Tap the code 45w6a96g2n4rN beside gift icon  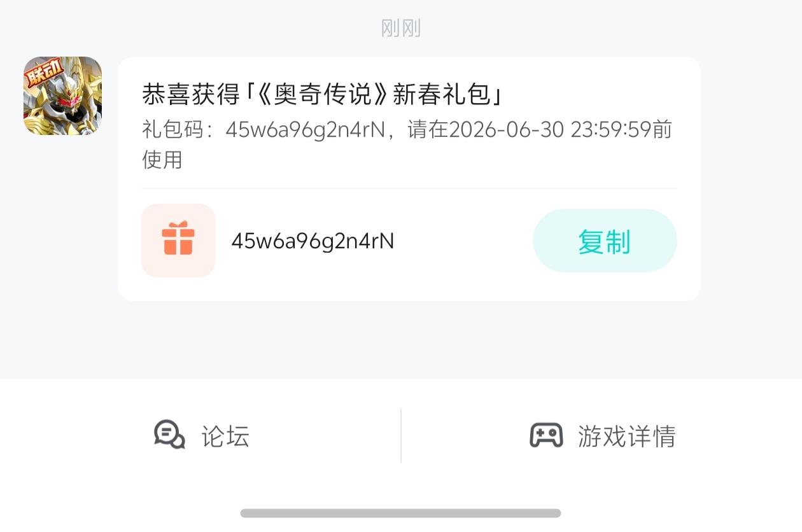[x=313, y=241]
